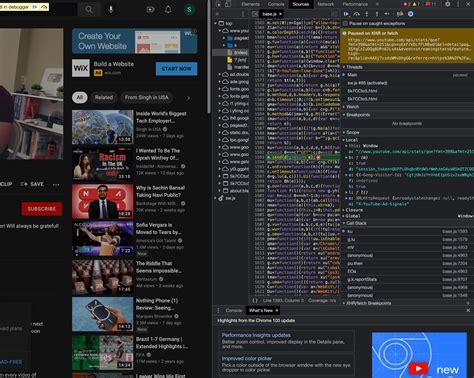This screenshot has height=378, width=474.
Task: Close the What's New drawer tab
Action: point(277,310)
